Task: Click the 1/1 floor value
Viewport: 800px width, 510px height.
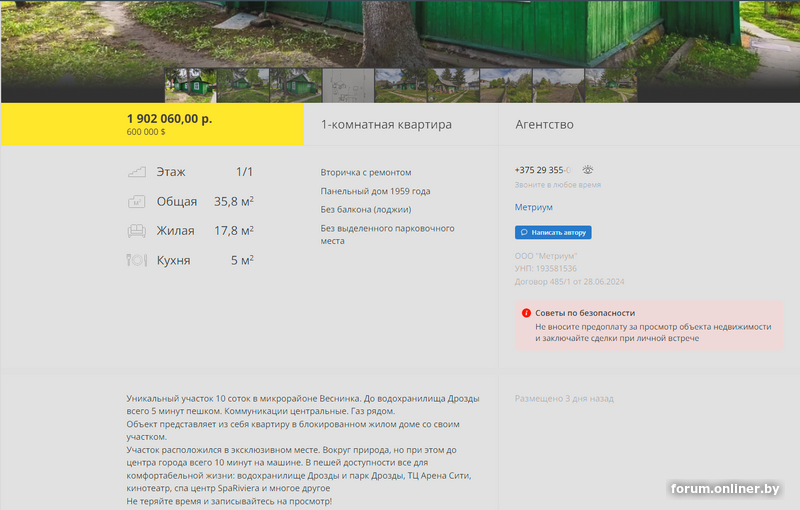Action: tap(244, 172)
